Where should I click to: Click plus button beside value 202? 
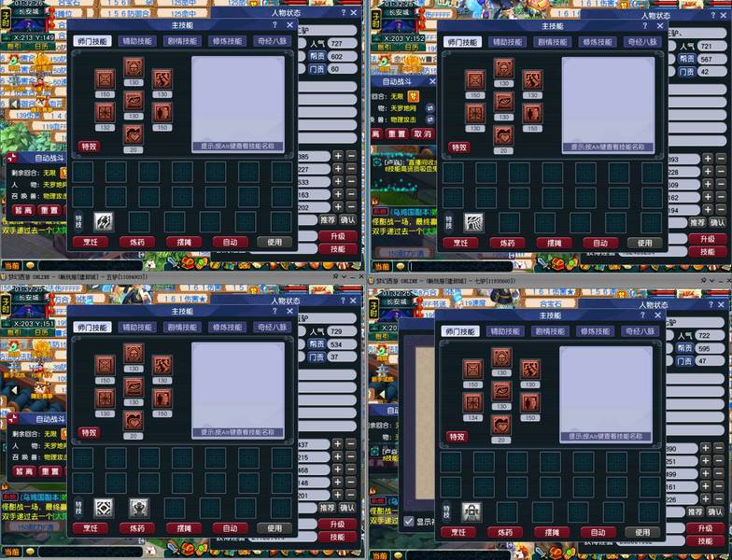click(338, 207)
